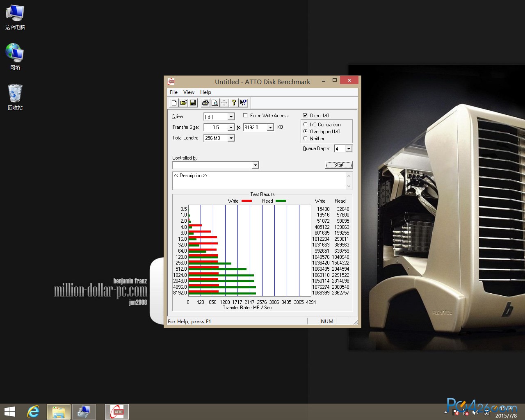Activate the context help pointer icon

[243, 103]
